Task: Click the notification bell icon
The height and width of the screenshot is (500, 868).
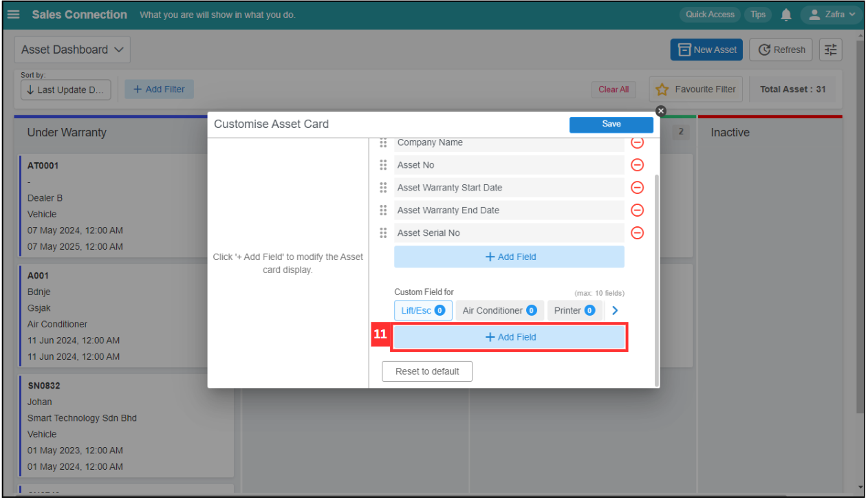Action: click(x=786, y=14)
